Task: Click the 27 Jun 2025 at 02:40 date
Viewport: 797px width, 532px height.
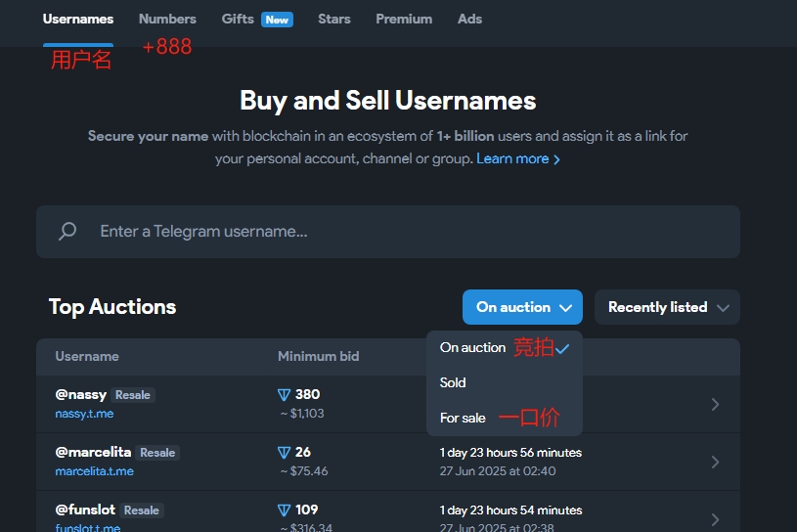Action: (498, 471)
